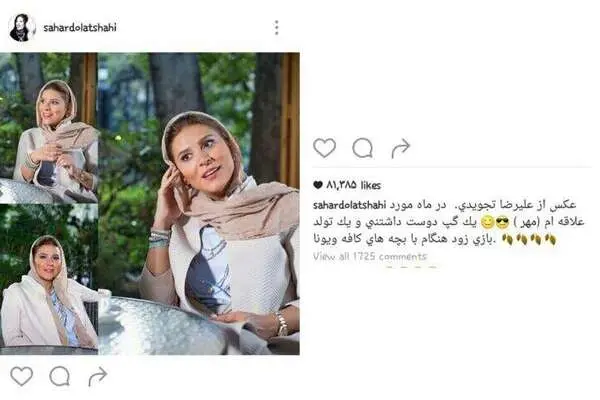600x400 pixels.
Task: Tap the small black heart beside likes count
Action: pos(318,185)
